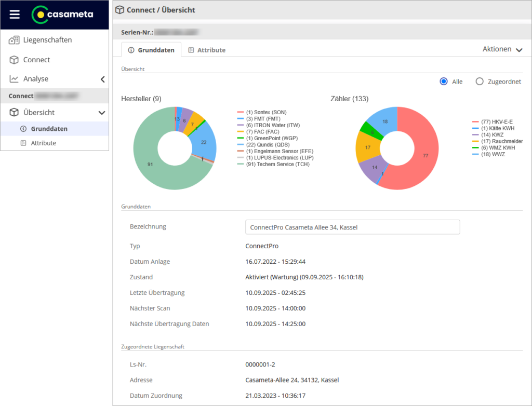Select the Zugeordnet radio button

(x=480, y=82)
